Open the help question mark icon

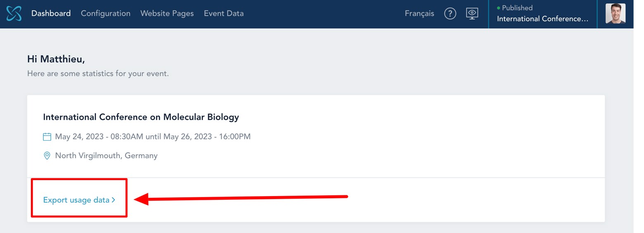(450, 14)
